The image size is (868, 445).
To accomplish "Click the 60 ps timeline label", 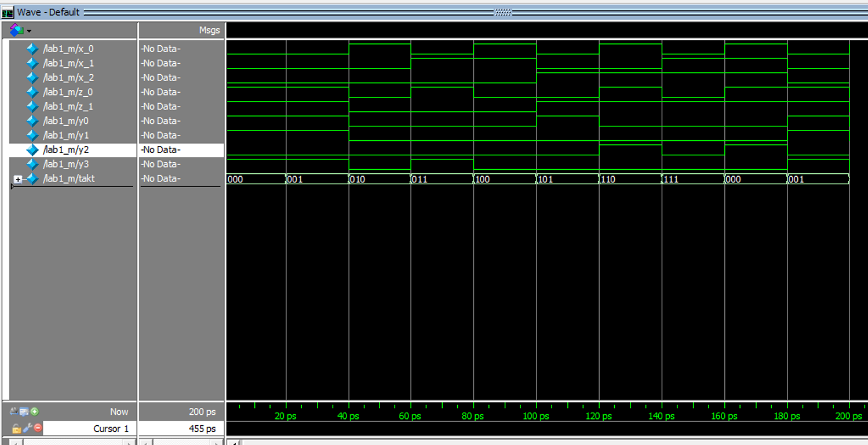I will [x=410, y=416].
